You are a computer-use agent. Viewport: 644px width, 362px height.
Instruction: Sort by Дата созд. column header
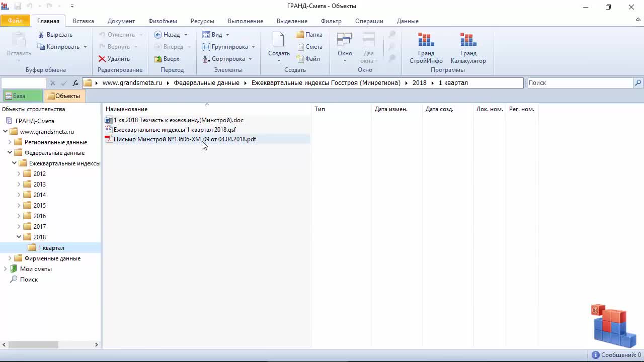point(448,109)
